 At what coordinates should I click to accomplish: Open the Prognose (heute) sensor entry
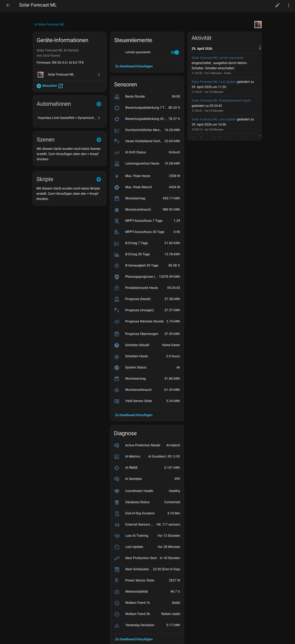(147, 299)
